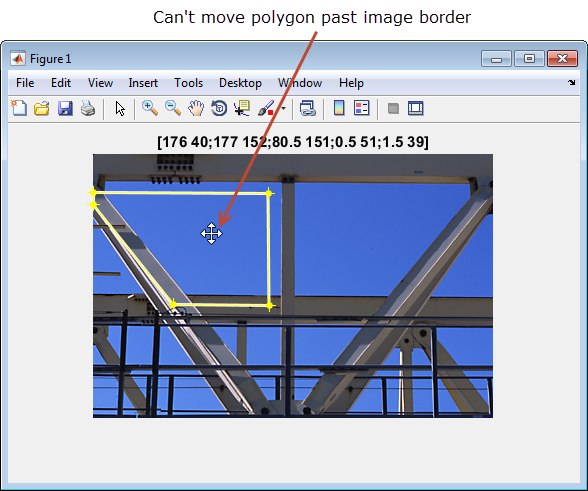Viewport: 588px width, 491px height.
Task: Click the polygon coordinates title text
Action: tap(293, 142)
